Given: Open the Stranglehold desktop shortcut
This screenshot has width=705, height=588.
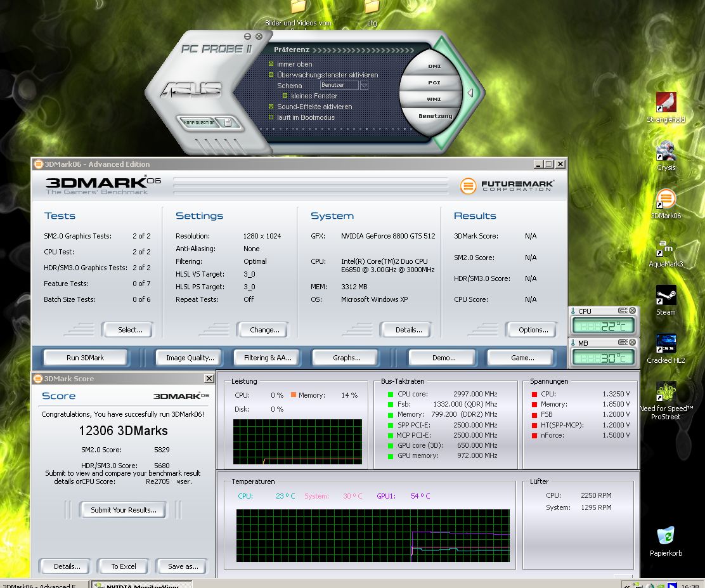Looking at the screenshot, I should [x=666, y=108].
